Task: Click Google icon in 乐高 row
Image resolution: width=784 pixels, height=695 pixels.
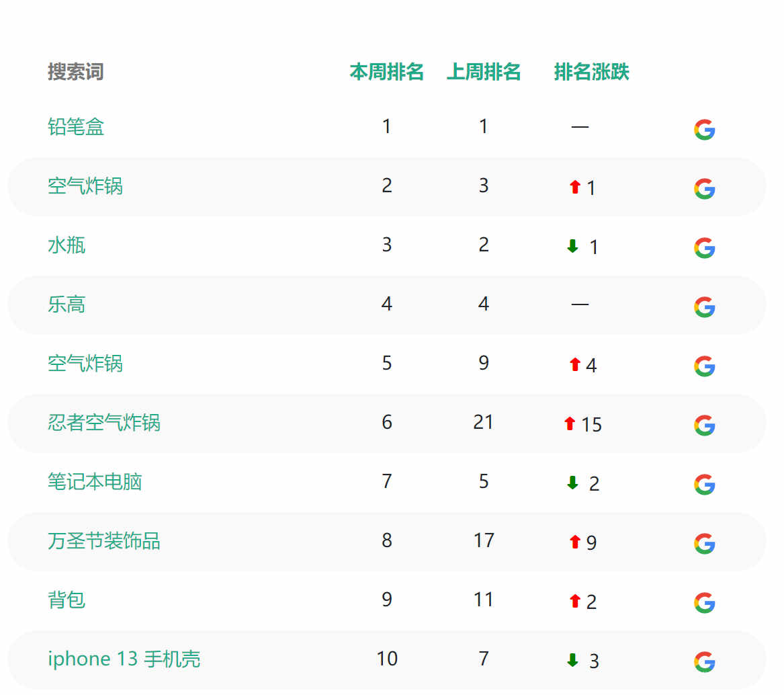Action: (704, 307)
